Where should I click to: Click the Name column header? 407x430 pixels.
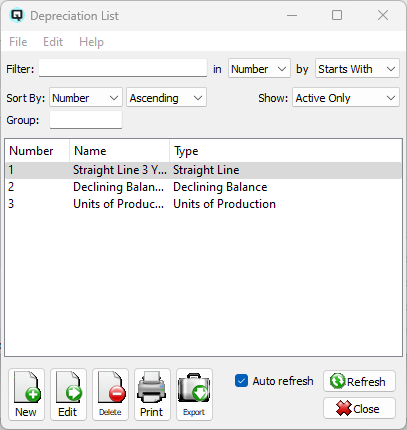click(119, 151)
